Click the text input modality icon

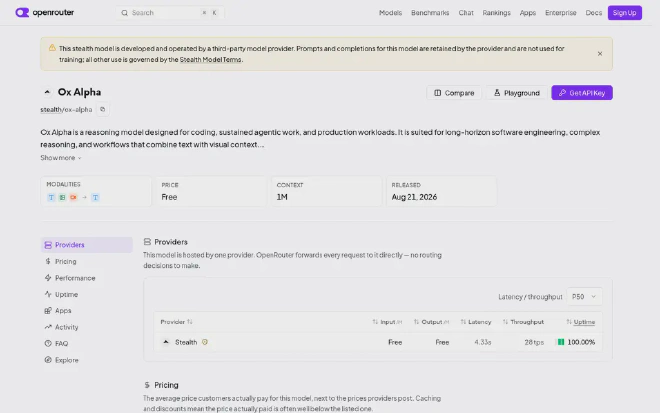tap(51, 197)
